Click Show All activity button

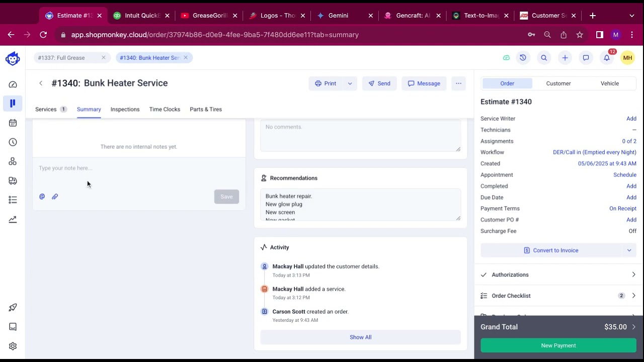[x=361, y=337]
